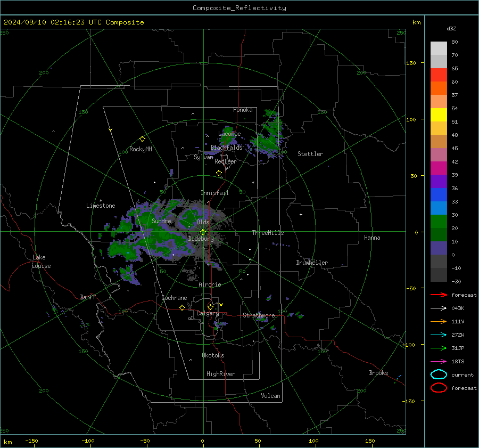
Task: Click the magenta 18TS arrow icon
Action: pos(439,362)
